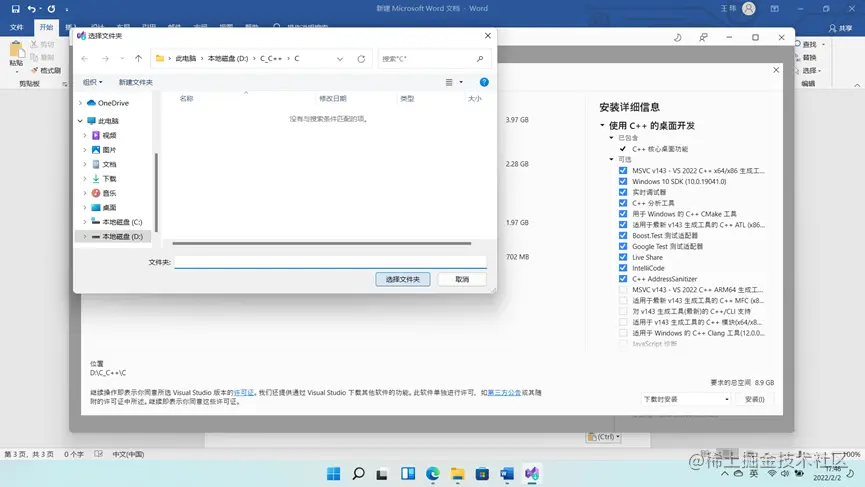
Task: Click the feedback icon in installer title bar
Action: tap(703, 38)
